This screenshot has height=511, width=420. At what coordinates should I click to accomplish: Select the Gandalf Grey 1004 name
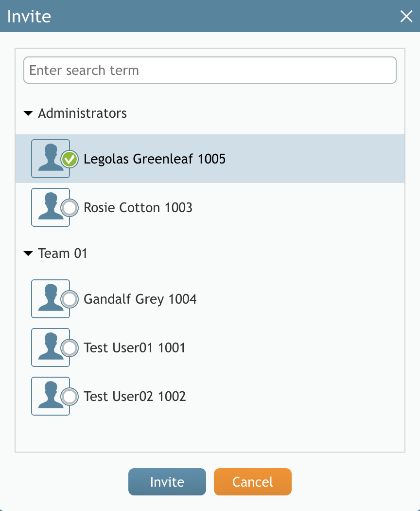140,299
